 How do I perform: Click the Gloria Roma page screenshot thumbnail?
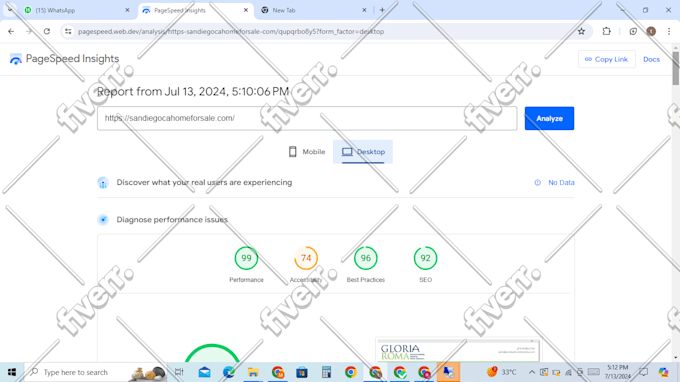(x=458, y=350)
